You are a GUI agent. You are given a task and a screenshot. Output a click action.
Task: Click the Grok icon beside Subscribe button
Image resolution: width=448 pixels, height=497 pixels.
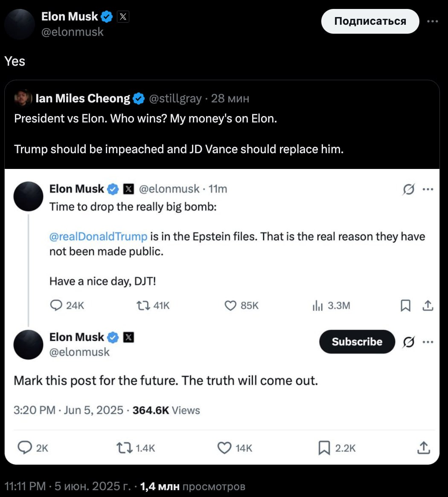coord(409,342)
